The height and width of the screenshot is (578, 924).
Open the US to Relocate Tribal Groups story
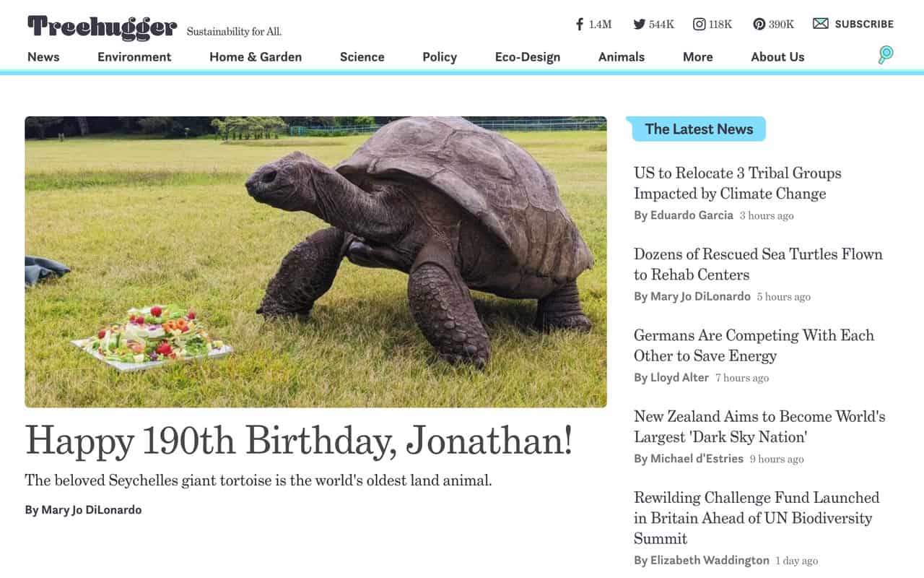tap(737, 183)
